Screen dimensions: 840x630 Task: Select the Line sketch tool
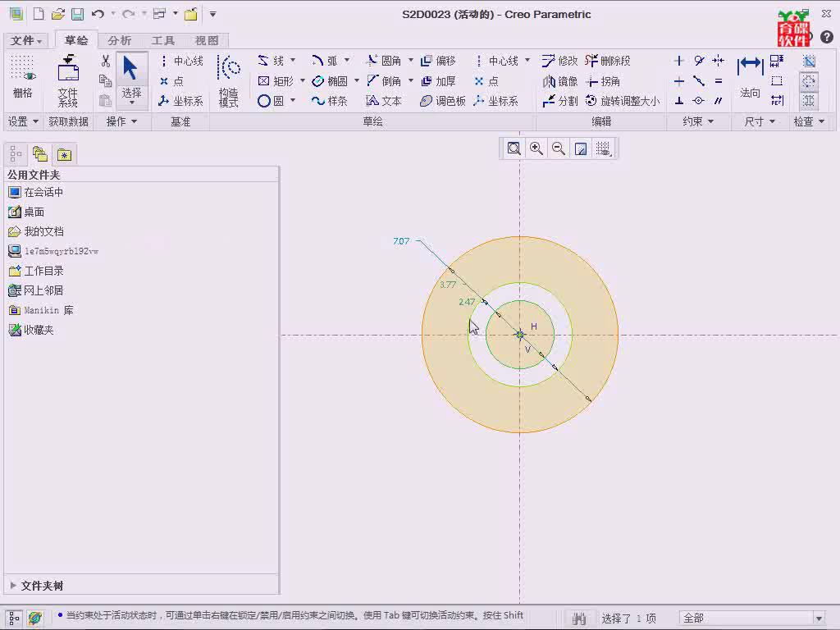[271, 61]
